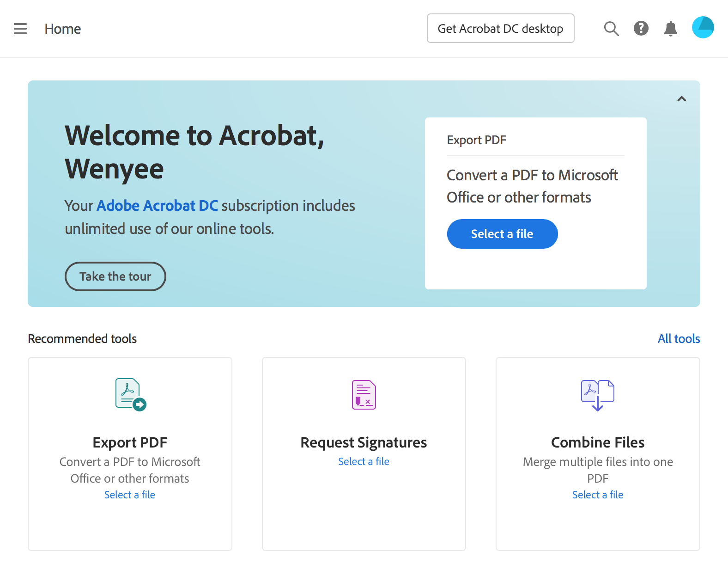Open the help question mark icon

point(641,29)
